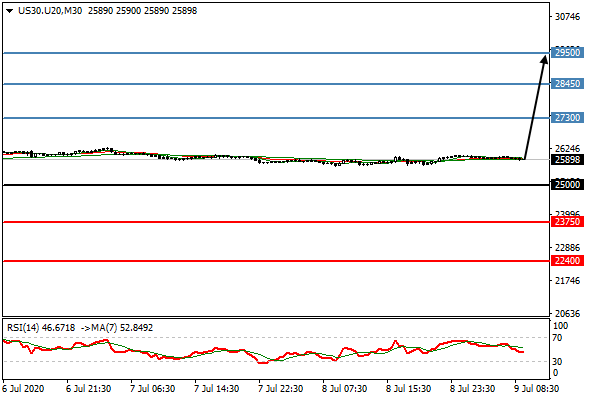The image size is (590, 400).
Task: Select the MA(7) 52.8492 indicator label
Action: tap(122, 328)
